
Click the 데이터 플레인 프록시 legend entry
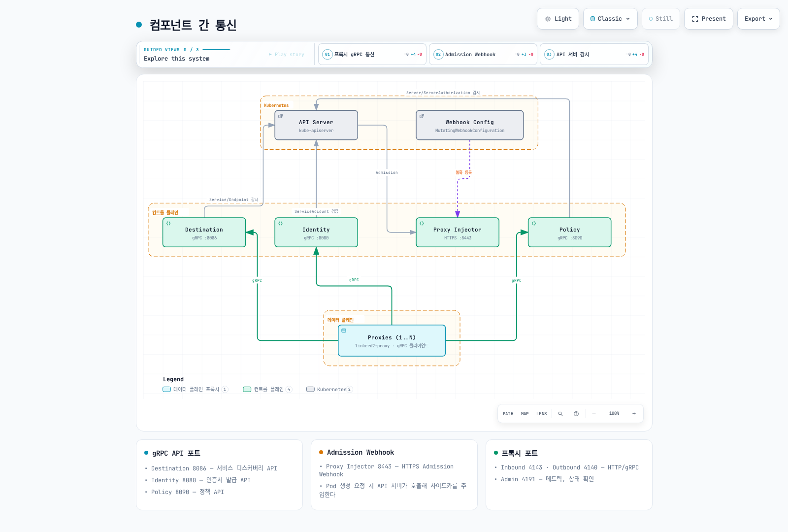[x=196, y=389]
